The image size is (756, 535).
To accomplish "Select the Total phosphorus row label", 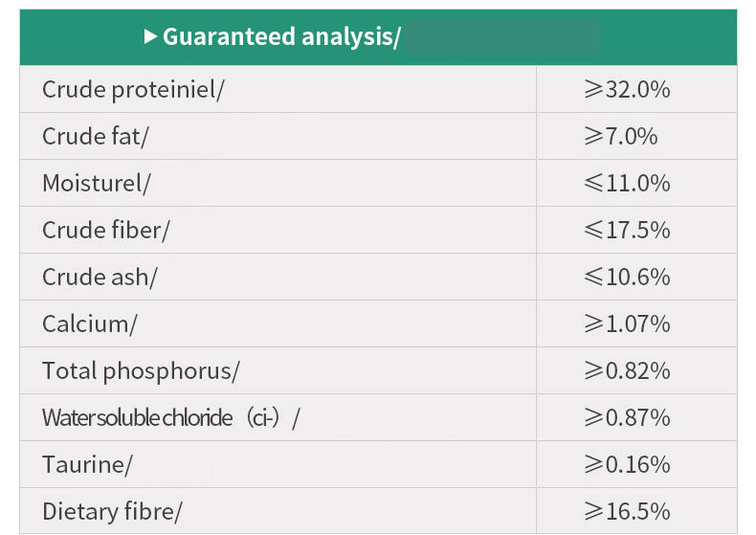I will click(141, 371).
